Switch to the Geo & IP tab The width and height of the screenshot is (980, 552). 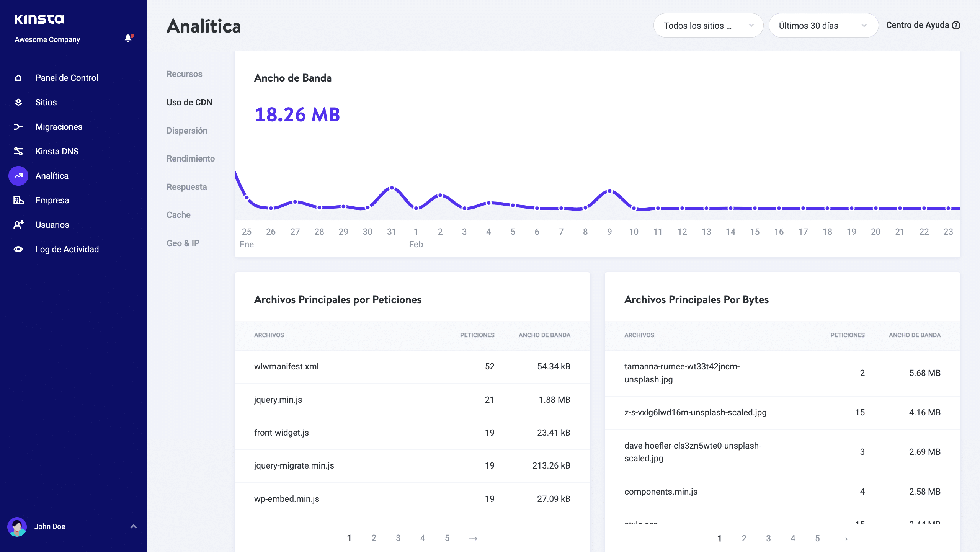pyautogui.click(x=183, y=243)
